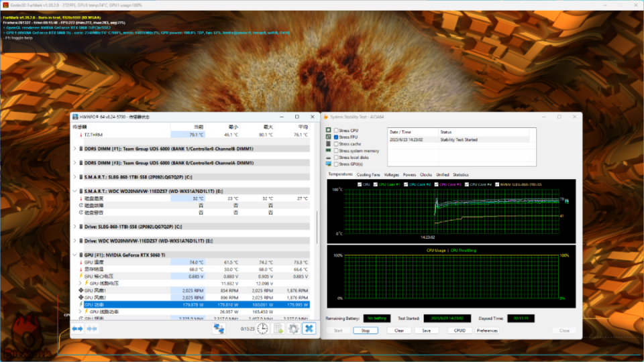Click the FPU icon beside Stress FPU
The width and height of the screenshot is (644, 362).
pos(328,137)
